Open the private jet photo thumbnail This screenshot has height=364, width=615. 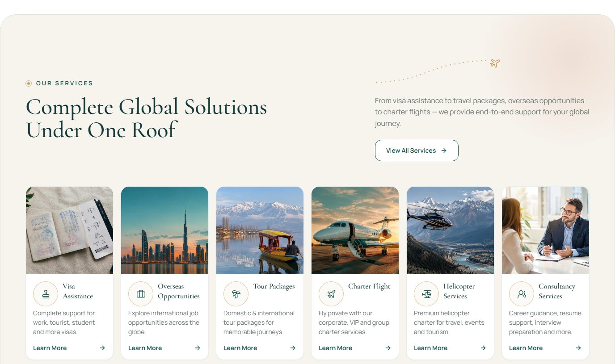click(355, 230)
